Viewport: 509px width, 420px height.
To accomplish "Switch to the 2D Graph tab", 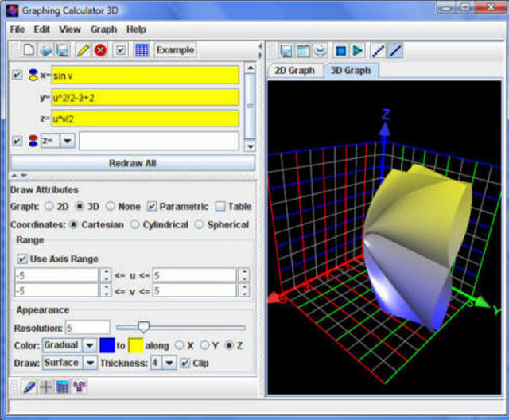I will click(x=295, y=71).
